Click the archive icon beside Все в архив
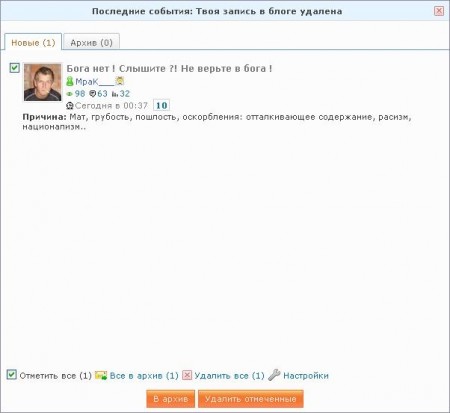The height and width of the screenshot is (413, 450). click(x=101, y=375)
